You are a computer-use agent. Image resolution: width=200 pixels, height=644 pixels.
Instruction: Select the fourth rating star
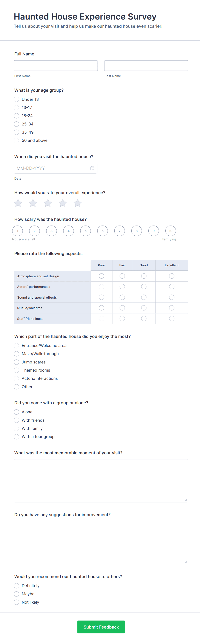63,203
